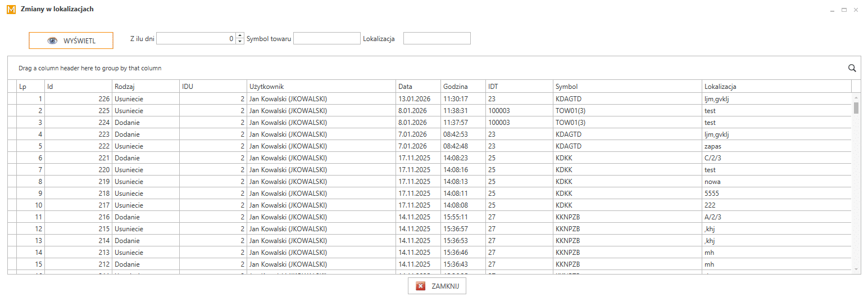Select Lokalizacja cell 222

pos(776,205)
